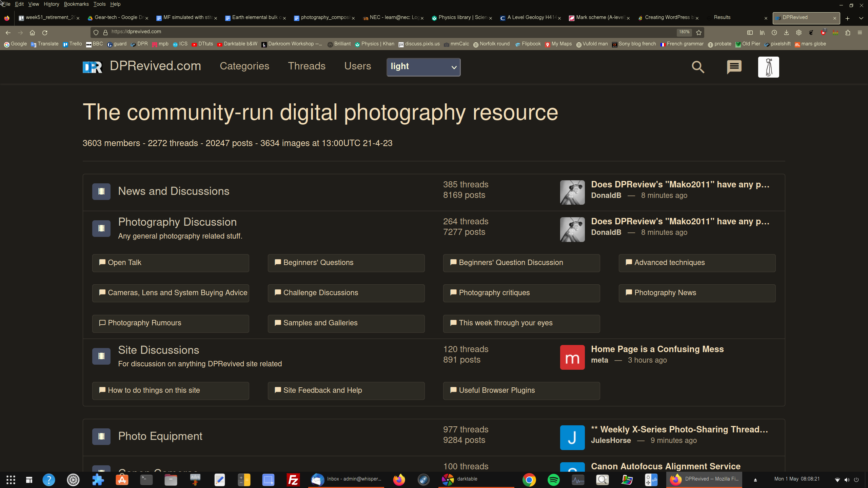This screenshot has width=868, height=488.
Task: Expand the light theme dropdown
Action: 423,67
